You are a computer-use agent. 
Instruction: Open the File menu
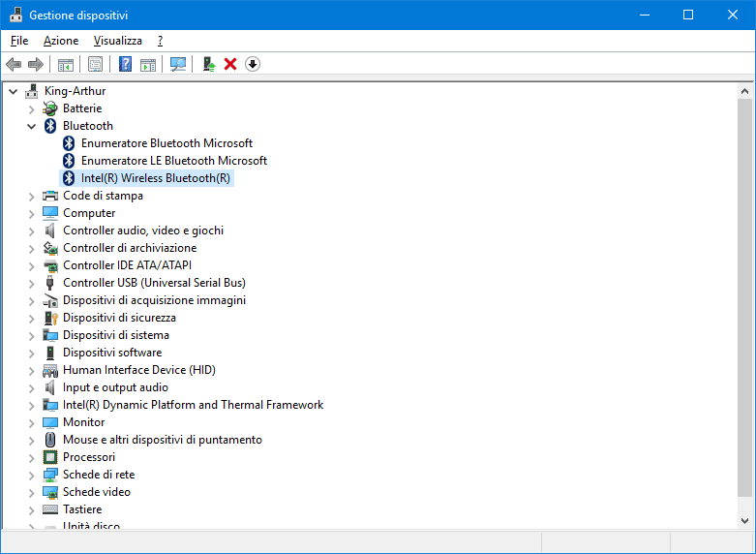19,41
